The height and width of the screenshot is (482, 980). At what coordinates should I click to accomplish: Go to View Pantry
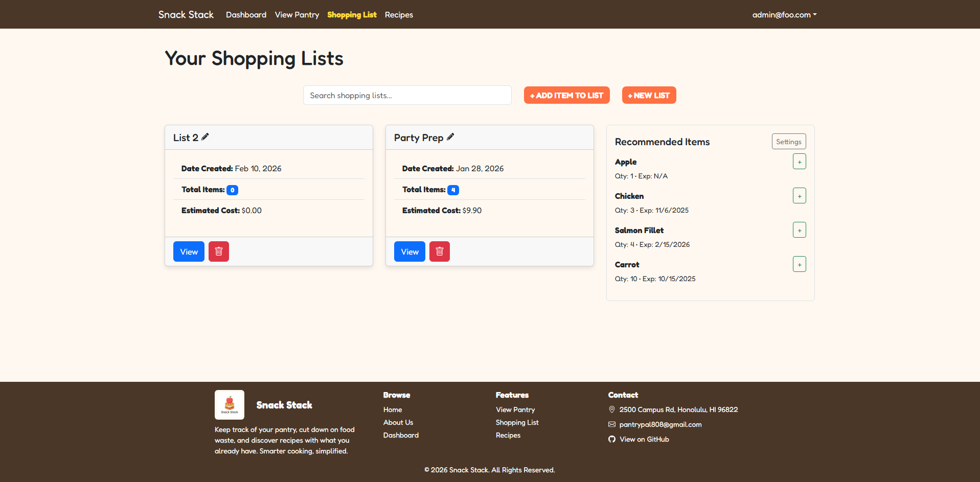pyautogui.click(x=297, y=14)
